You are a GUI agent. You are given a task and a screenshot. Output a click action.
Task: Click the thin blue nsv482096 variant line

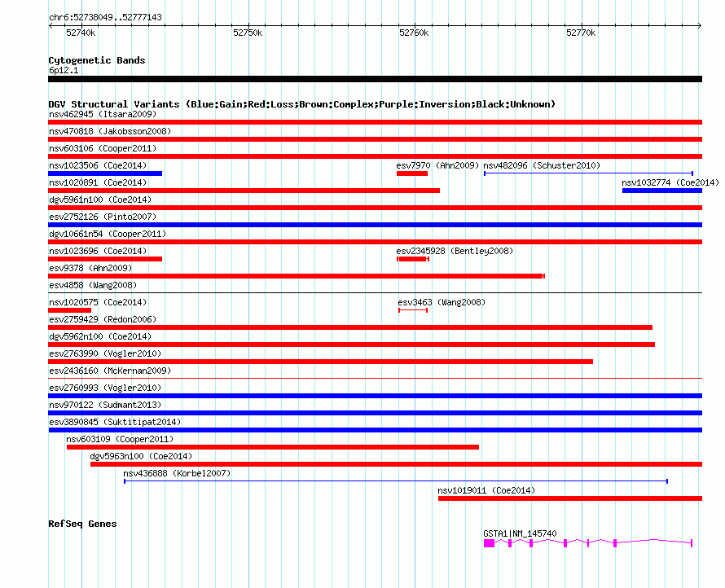tap(588, 173)
